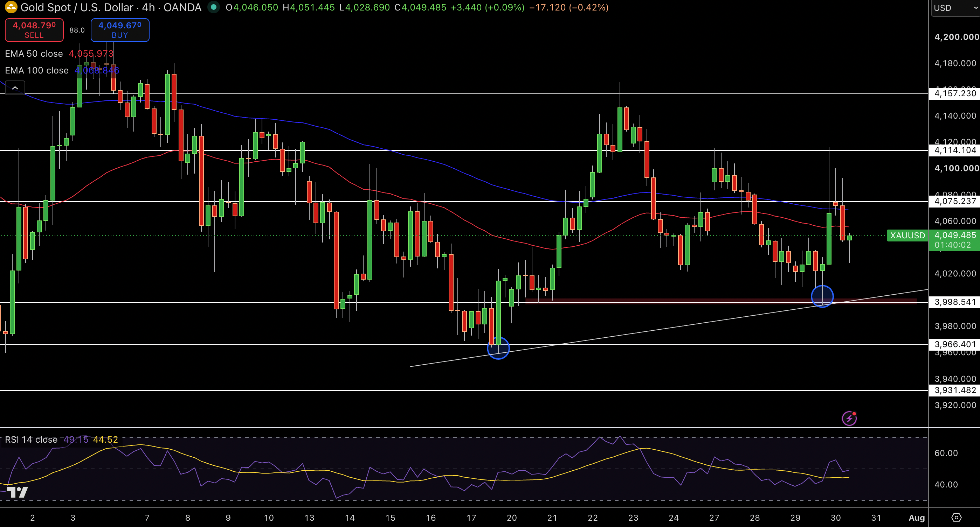
Task: Click the SELL 4,048.79 button
Action: click(x=34, y=30)
